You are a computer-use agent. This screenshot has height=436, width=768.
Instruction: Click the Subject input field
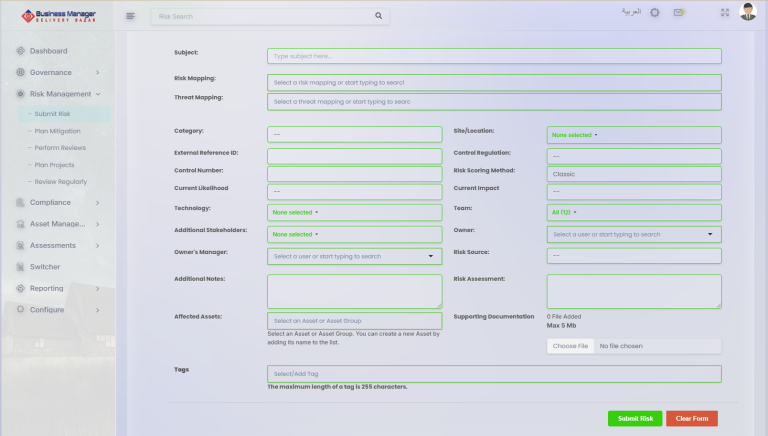[x=493, y=56]
